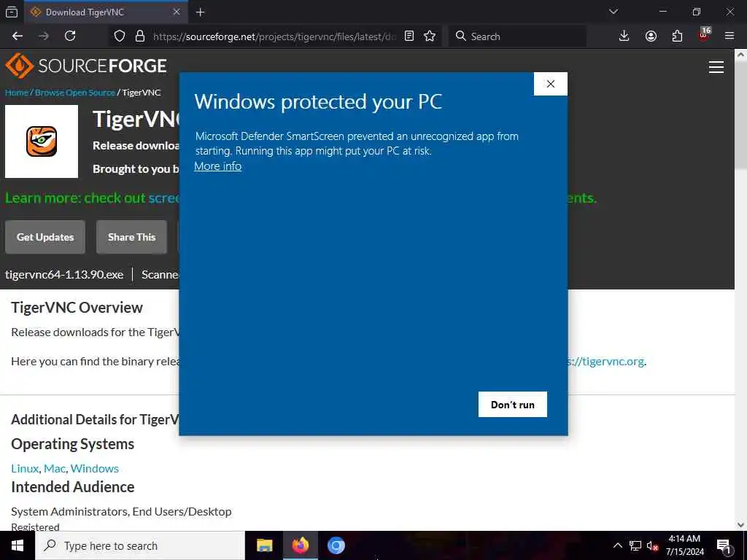
Task: Click the Share This button
Action: (131, 237)
